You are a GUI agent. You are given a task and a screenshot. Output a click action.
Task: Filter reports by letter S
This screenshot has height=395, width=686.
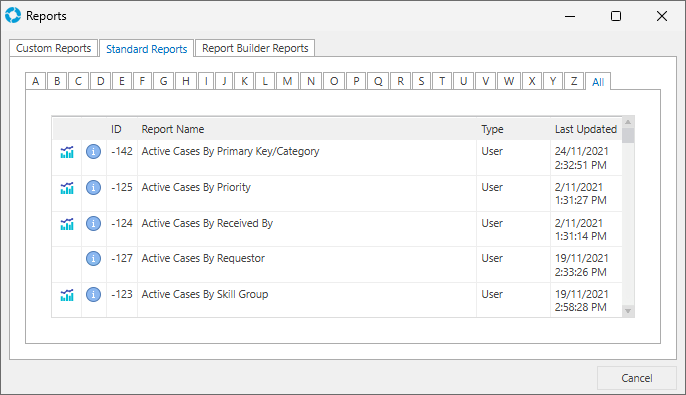coord(421,81)
